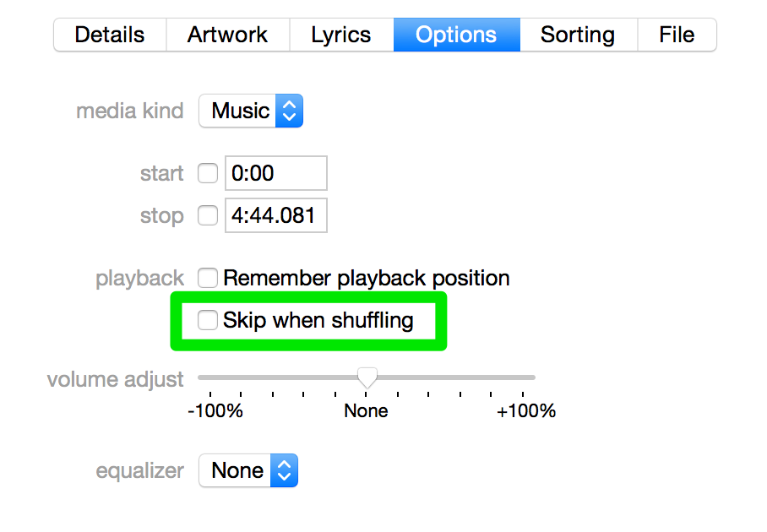The width and height of the screenshot is (767, 532).
Task: Click the volume adjust text label
Action: pyautogui.click(x=115, y=379)
